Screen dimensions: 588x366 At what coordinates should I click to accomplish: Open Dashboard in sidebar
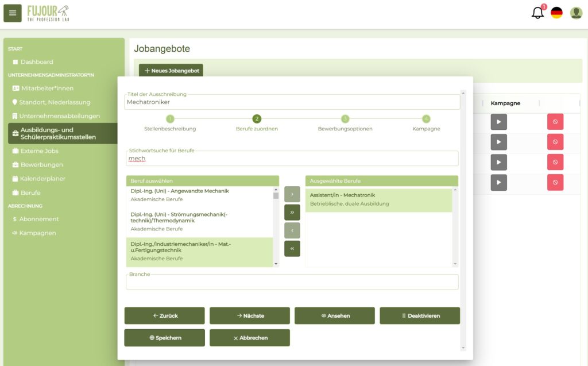[37, 62]
